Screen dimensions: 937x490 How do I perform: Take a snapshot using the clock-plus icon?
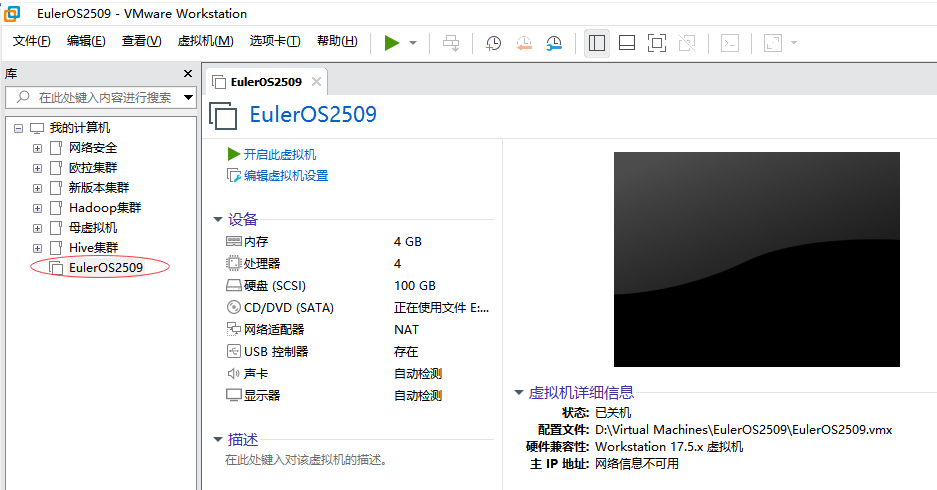[x=494, y=43]
